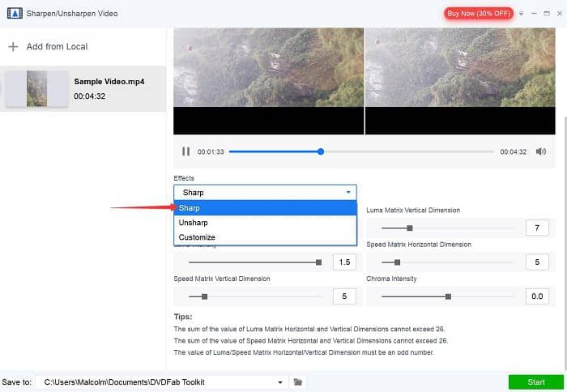Click the original video preview pane
The height and width of the screenshot is (392, 567).
point(269,81)
